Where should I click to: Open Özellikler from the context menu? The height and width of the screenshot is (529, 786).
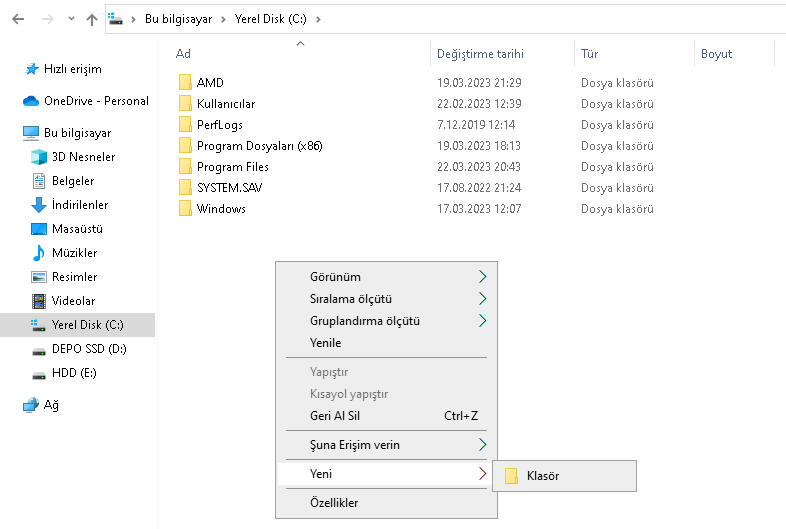(x=334, y=503)
